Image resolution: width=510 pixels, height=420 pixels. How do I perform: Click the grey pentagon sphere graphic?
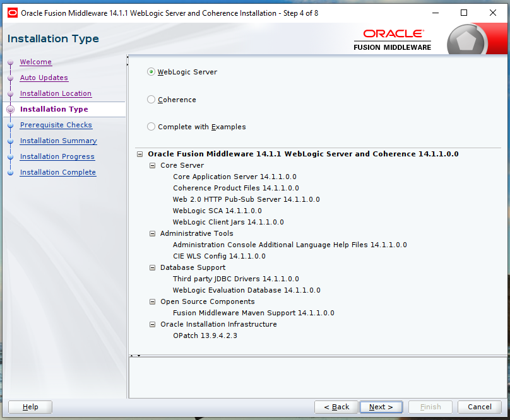[466, 40]
